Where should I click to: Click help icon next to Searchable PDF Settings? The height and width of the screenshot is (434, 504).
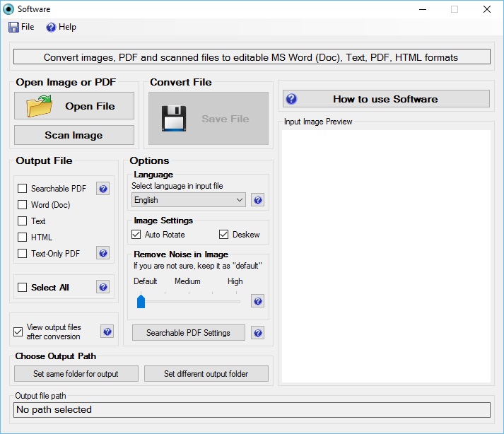(x=257, y=333)
